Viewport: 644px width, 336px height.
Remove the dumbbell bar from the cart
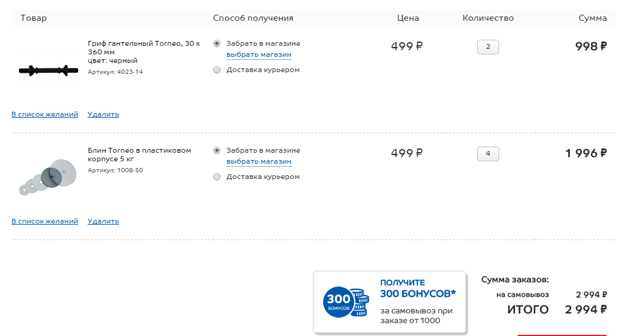point(103,114)
